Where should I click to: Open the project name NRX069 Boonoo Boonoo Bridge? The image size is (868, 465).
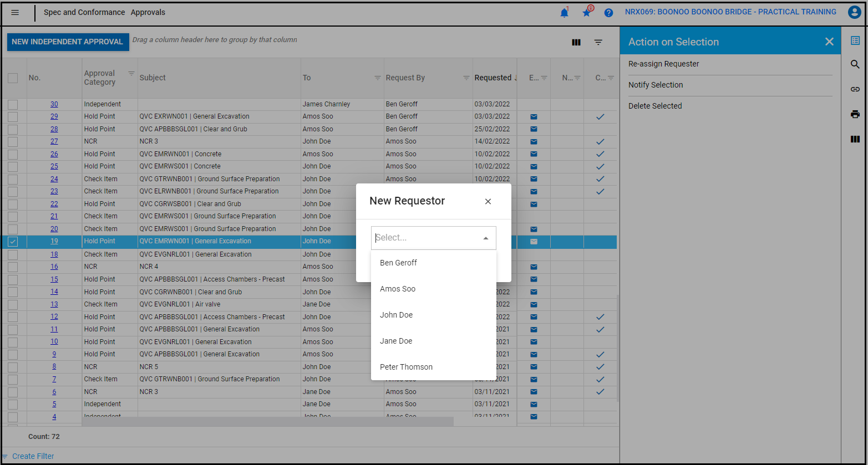tap(730, 12)
